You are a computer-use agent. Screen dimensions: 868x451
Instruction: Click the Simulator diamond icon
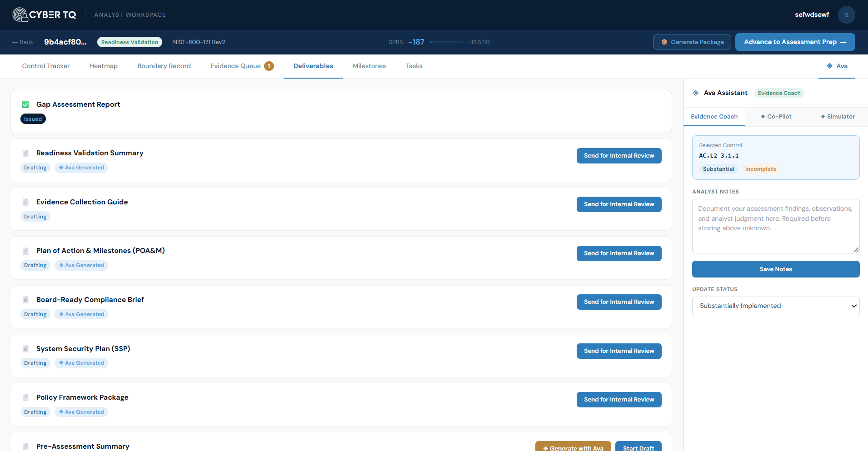(x=823, y=116)
